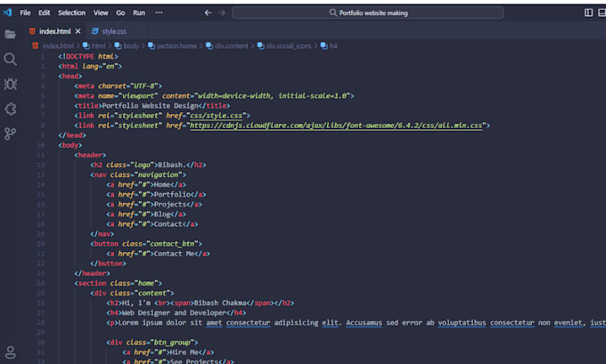
Task: Click the VS Code logo icon
Action: (7, 12)
